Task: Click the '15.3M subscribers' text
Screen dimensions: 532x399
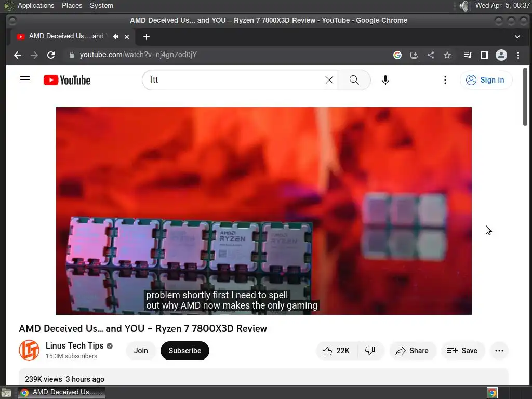Action: (x=71, y=356)
